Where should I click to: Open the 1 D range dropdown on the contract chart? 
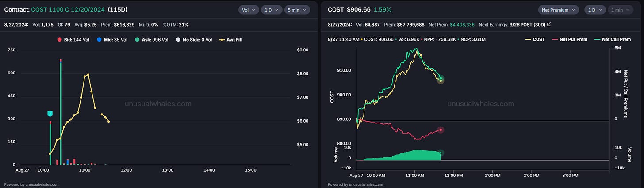click(271, 10)
